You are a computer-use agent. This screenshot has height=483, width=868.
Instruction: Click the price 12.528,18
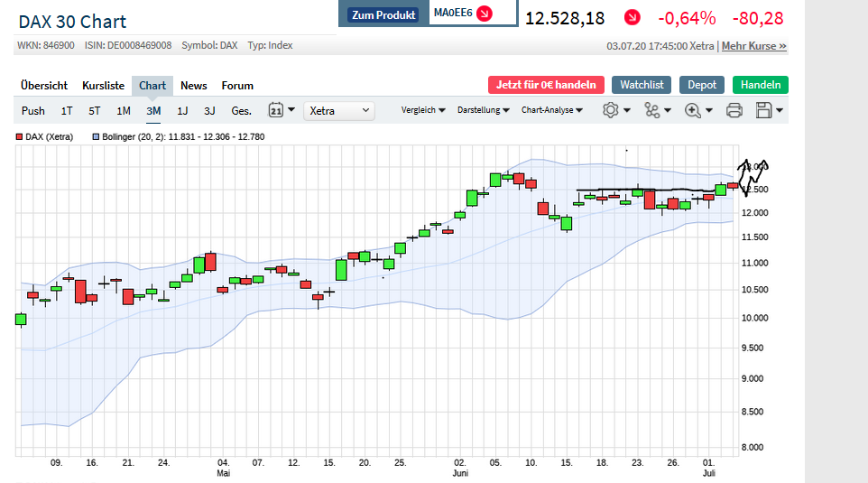565,18
